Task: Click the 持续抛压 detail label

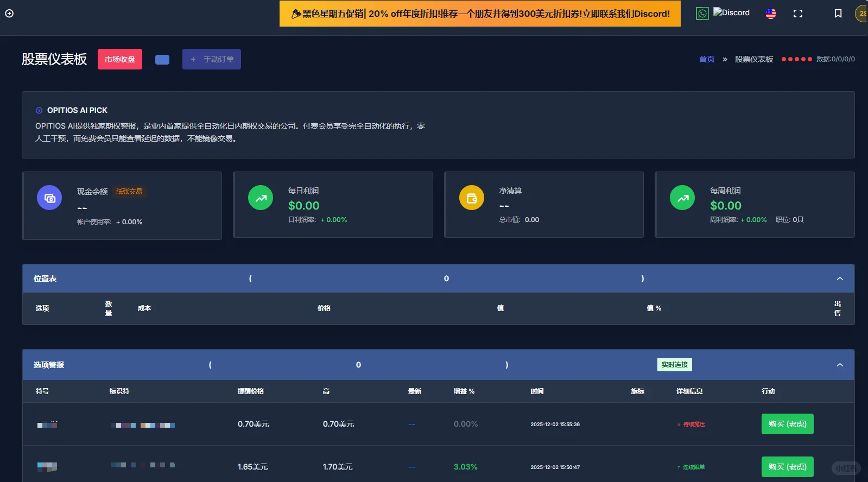Action: pos(691,424)
